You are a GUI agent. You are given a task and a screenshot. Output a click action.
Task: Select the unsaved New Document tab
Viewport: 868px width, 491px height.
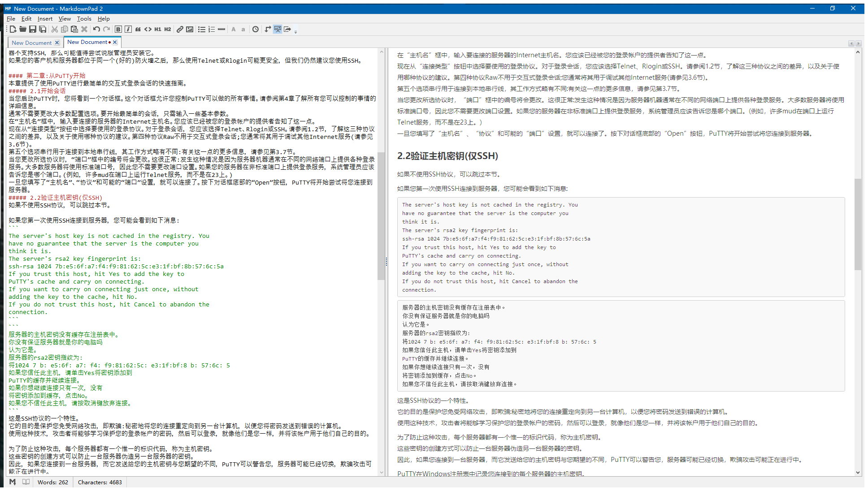[87, 42]
